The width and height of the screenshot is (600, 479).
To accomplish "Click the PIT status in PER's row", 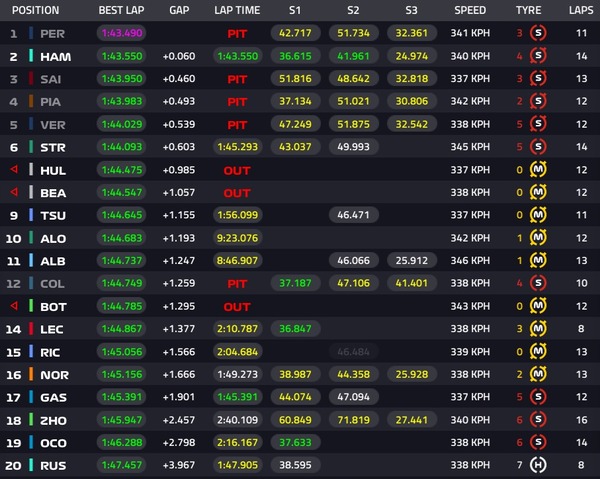I will click(x=237, y=33).
